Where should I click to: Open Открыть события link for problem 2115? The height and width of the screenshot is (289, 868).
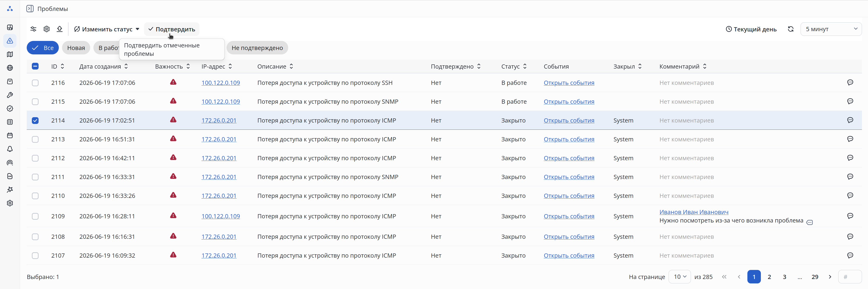pos(569,102)
